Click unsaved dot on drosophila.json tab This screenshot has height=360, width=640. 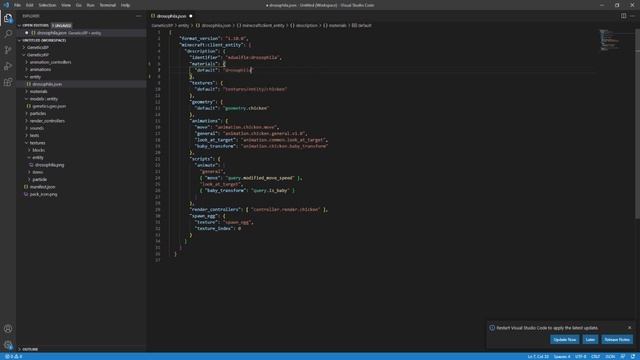pos(191,16)
